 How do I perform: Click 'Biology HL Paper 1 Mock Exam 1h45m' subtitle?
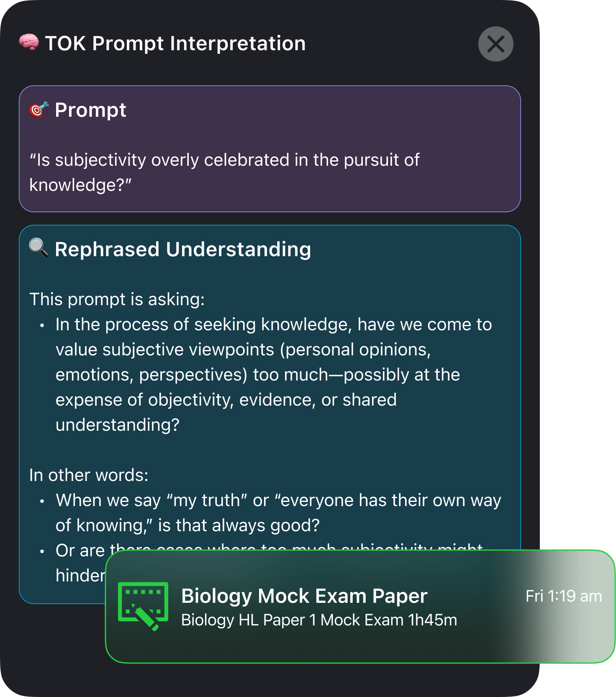tap(319, 620)
